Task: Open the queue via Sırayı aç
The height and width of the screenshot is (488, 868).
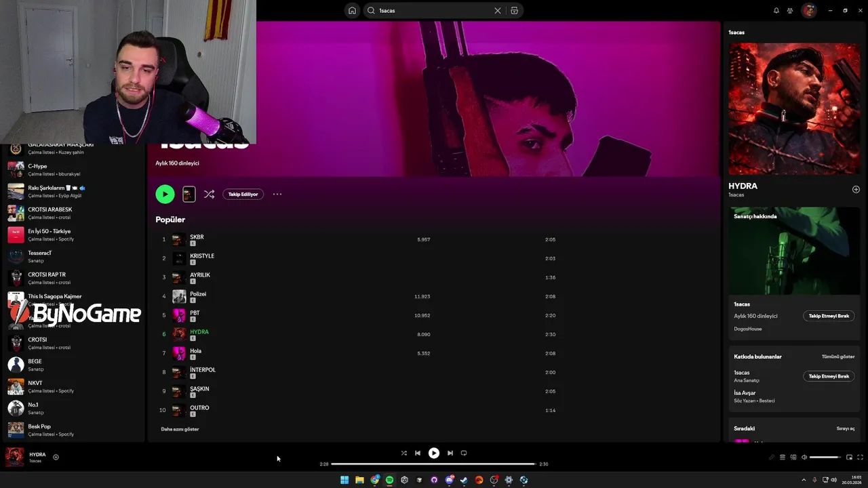Action: (x=846, y=428)
